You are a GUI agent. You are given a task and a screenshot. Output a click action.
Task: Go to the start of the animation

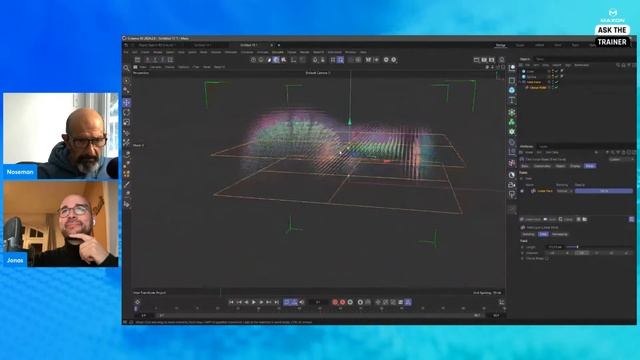point(231,302)
